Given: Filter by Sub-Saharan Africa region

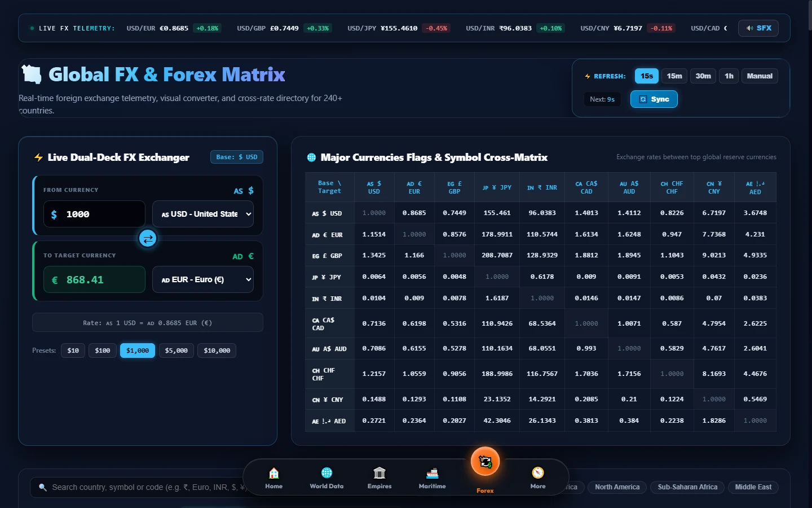Looking at the screenshot, I should [687, 487].
